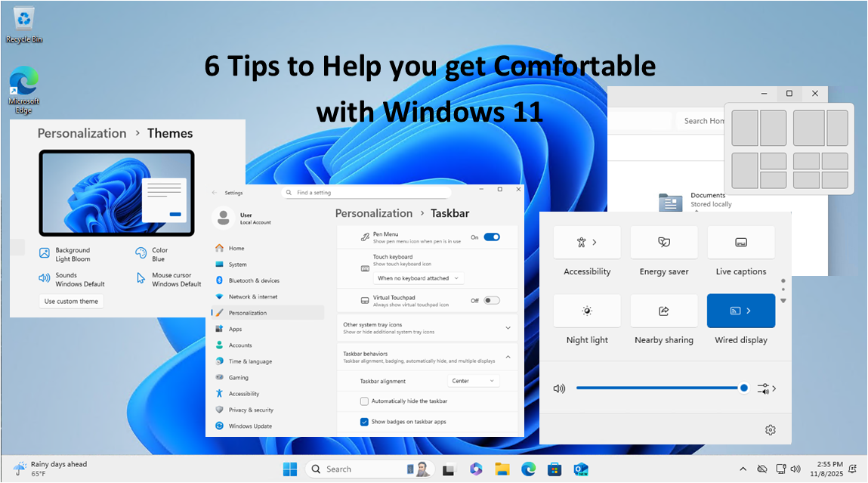Launch Microsoft Edge from the taskbar
Image resolution: width=868 pixels, height=483 pixels.
(x=528, y=469)
